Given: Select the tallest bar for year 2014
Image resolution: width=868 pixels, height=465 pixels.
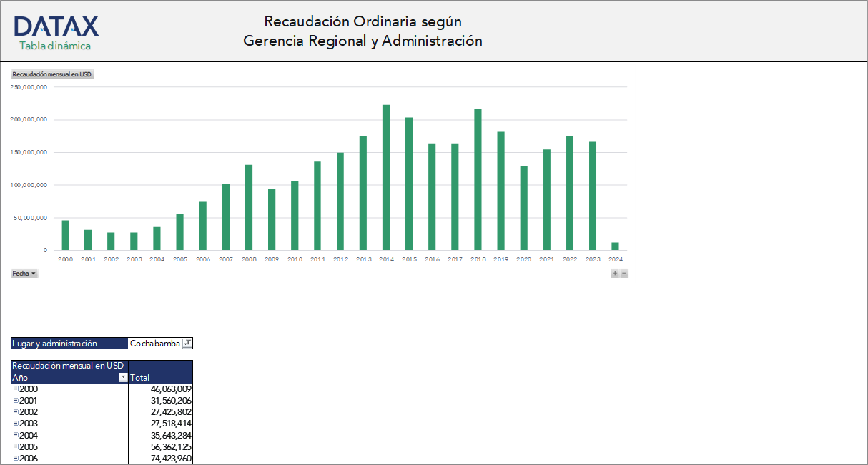Looking at the screenshot, I should coord(386,179).
